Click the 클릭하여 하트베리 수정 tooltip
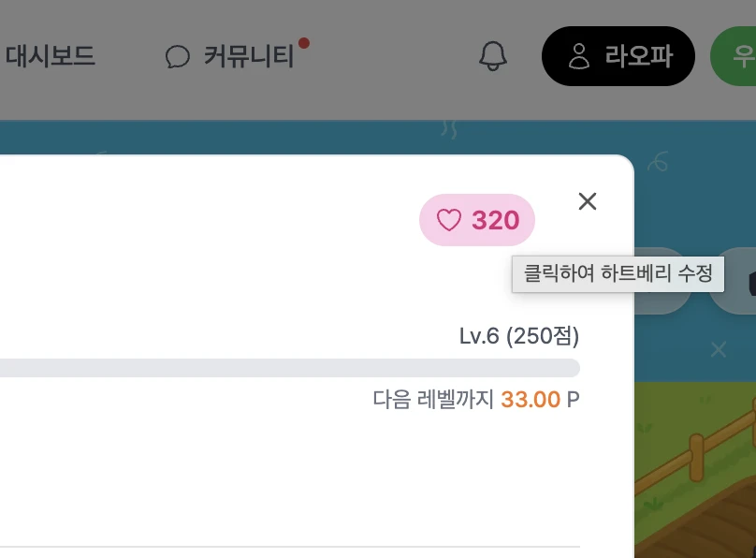The height and width of the screenshot is (558, 756). tap(618, 274)
